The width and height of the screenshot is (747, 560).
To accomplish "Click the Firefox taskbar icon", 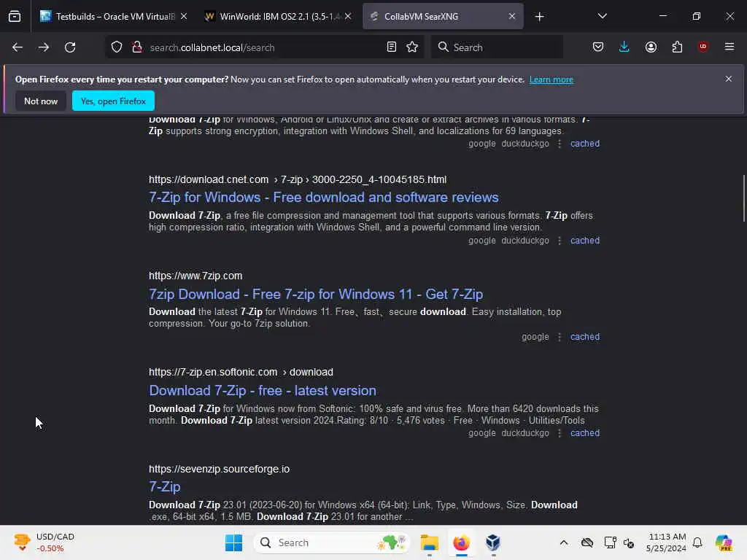I will click(461, 542).
